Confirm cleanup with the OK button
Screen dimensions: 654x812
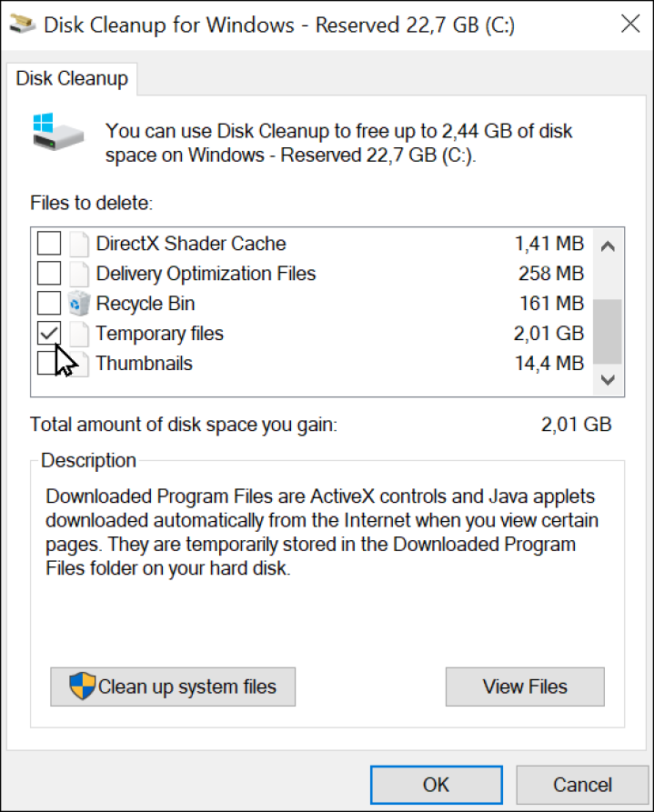436,785
